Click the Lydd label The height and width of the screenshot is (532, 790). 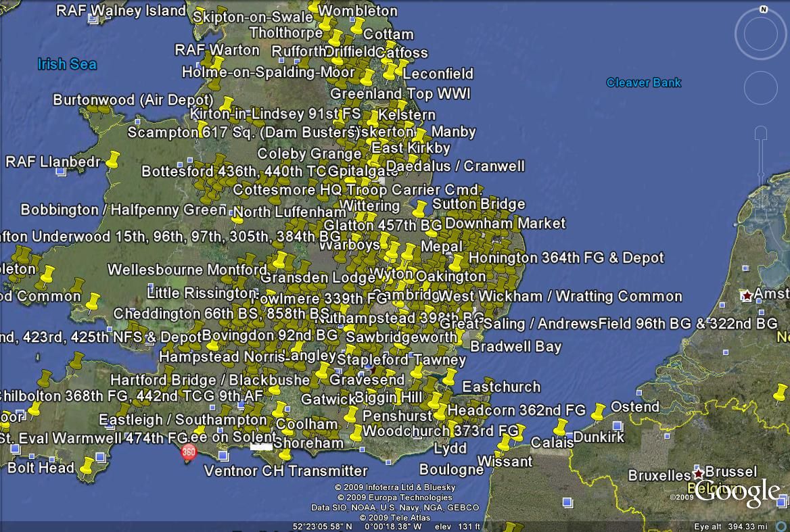450,448
